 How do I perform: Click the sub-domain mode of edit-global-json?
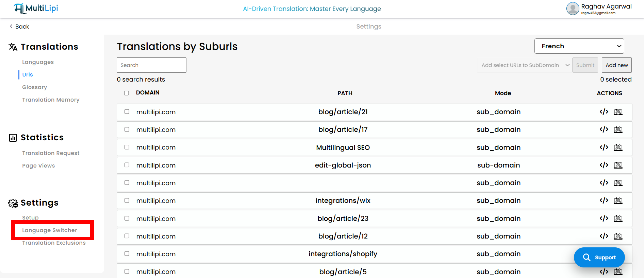(499, 165)
